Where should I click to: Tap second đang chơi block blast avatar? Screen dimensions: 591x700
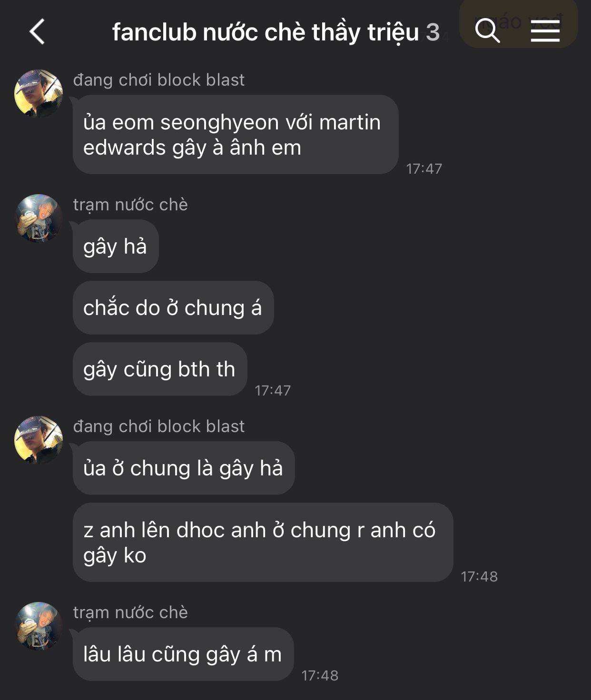39,440
